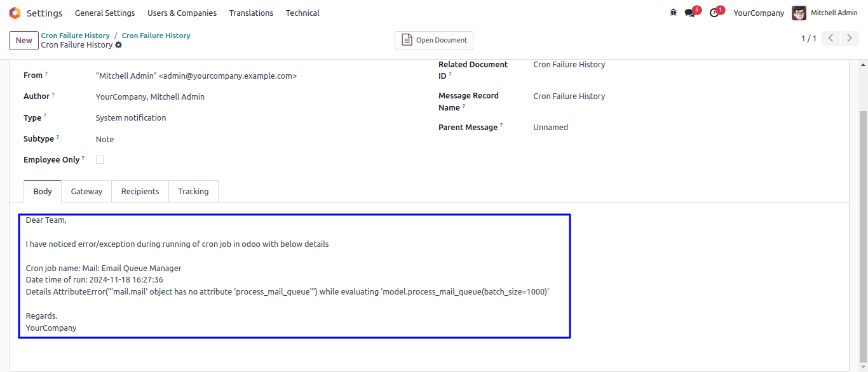Click the gear icon beside record title
The height and width of the screenshot is (372, 868).
pyautogui.click(x=119, y=45)
